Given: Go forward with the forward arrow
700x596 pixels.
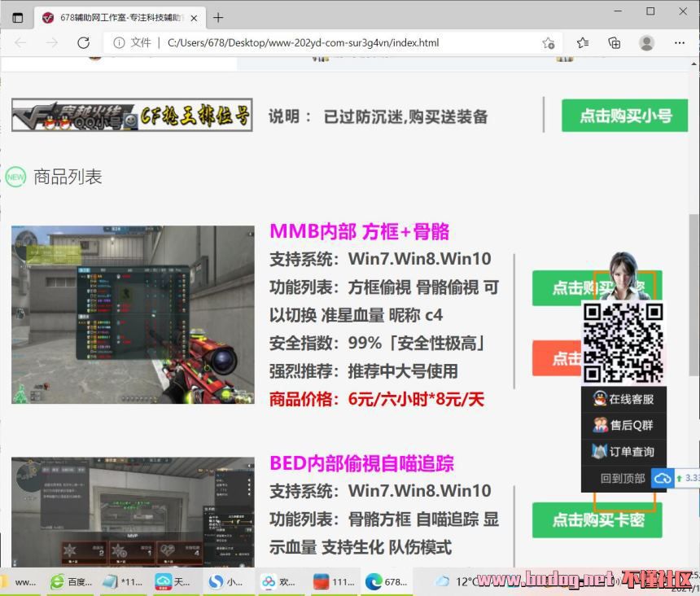Looking at the screenshot, I should pyautogui.click(x=52, y=43).
